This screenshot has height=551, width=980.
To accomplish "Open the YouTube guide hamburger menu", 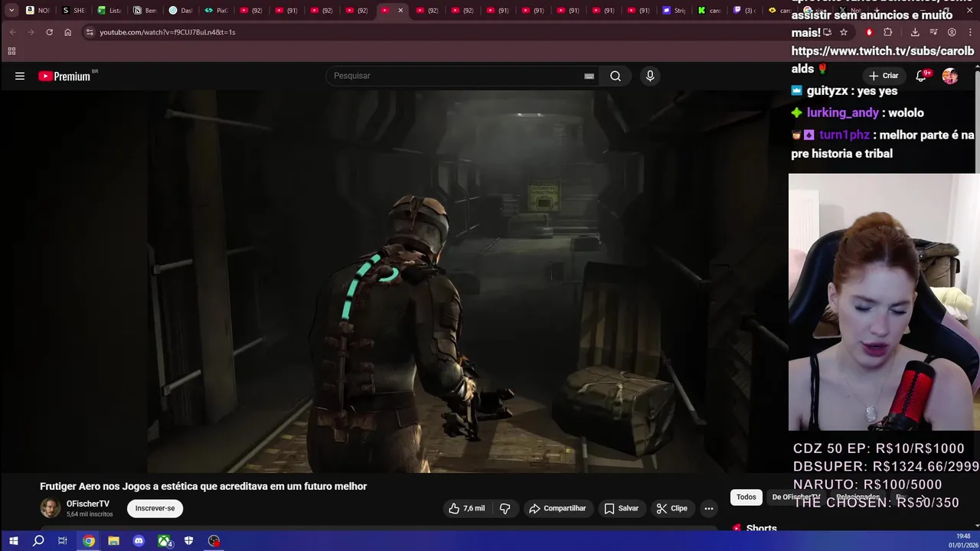I will [x=20, y=76].
